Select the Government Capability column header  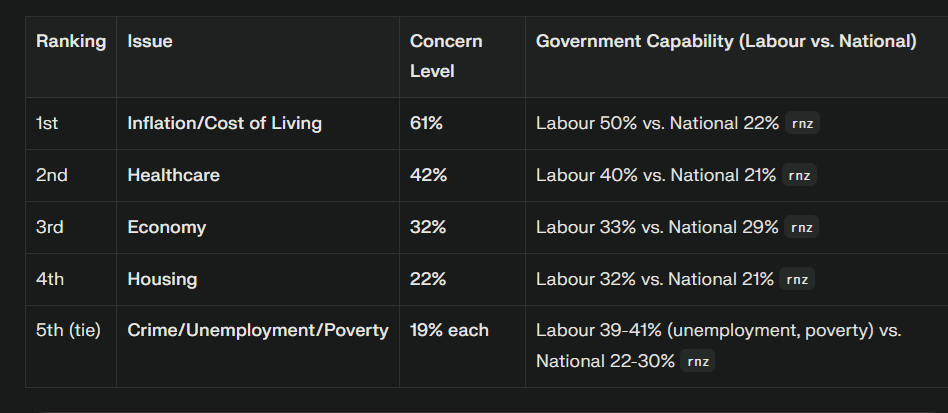(726, 42)
